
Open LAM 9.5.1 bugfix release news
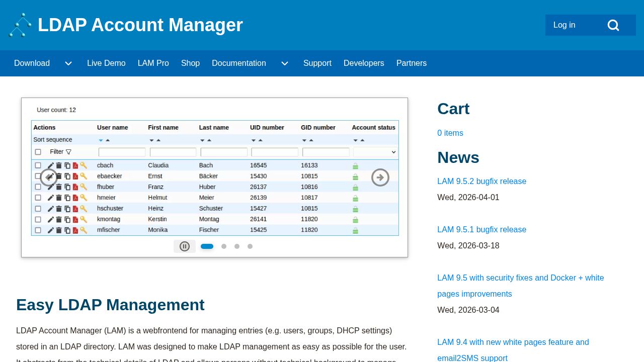pos(482,230)
